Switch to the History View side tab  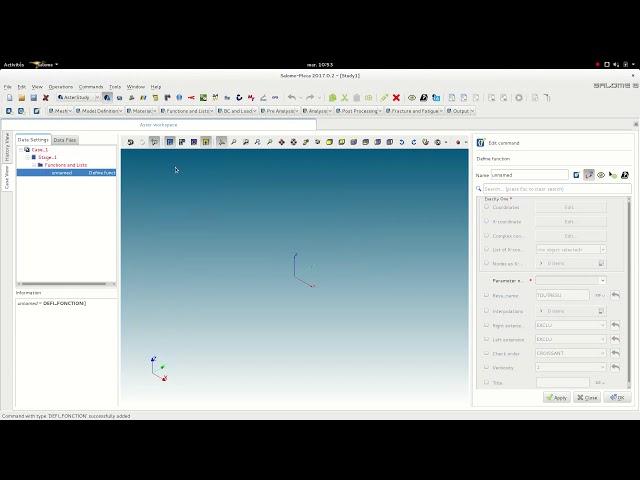[7, 147]
